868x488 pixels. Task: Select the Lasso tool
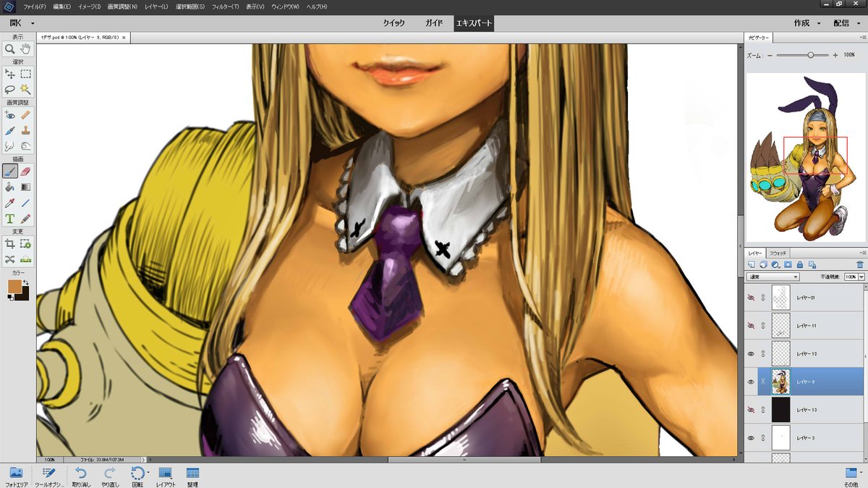click(10, 89)
